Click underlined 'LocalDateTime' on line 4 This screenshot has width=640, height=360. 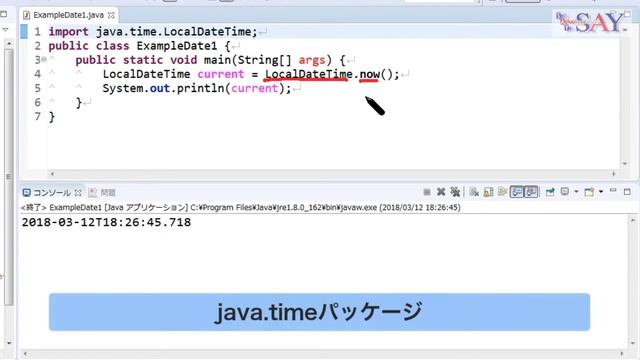tap(309, 74)
